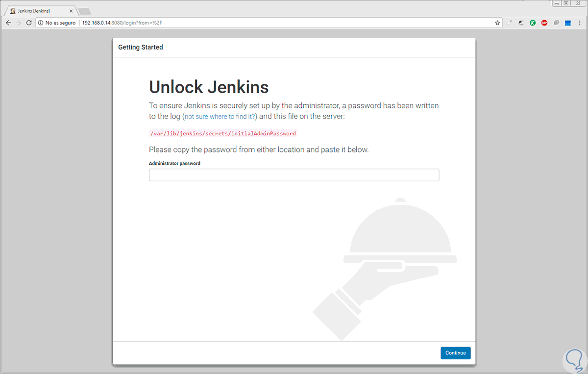The image size is (588, 374).
Task: Click 'Please copy the password' instruction text
Action: point(259,150)
